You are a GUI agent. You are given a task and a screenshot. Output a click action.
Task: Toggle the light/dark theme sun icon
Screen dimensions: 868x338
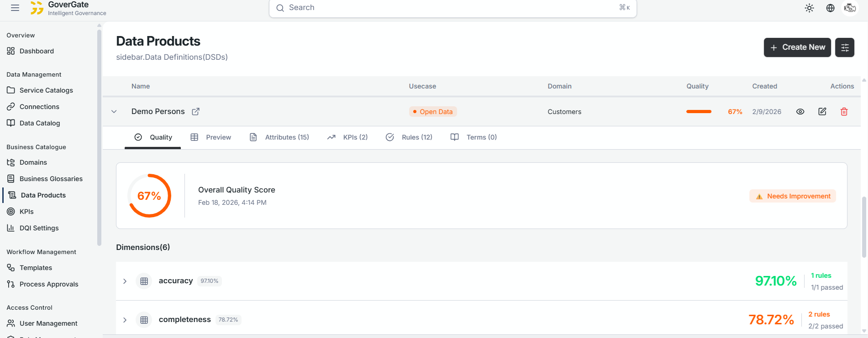[x=809, y=8]
